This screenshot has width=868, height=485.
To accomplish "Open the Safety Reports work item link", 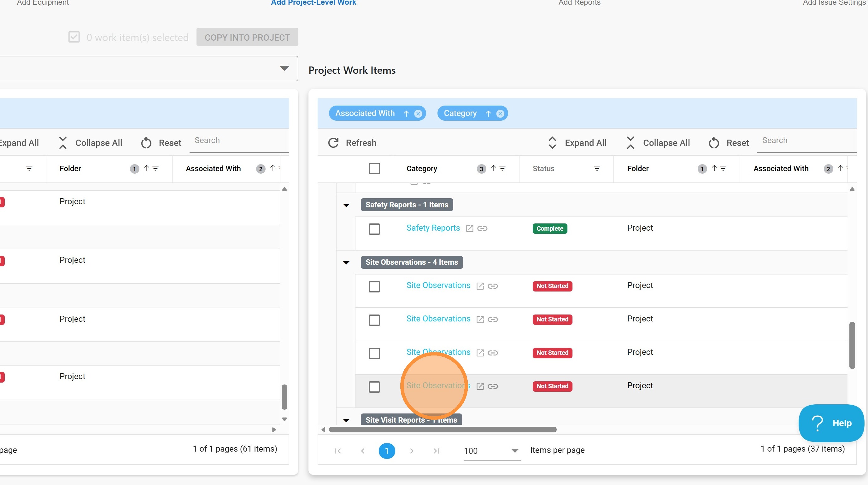I will [x=433, y=228].
